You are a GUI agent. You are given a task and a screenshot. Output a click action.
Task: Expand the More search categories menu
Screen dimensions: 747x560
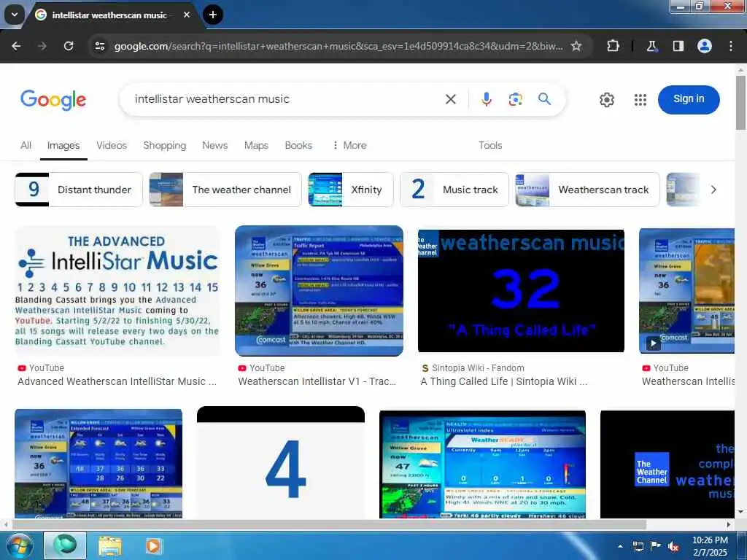click(x=349, y=145)
